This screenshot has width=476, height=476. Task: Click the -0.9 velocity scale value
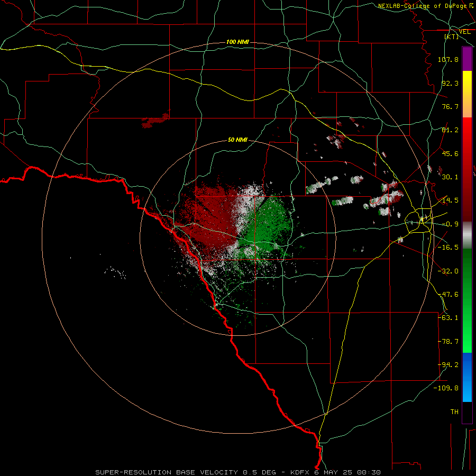click(450, 224)
